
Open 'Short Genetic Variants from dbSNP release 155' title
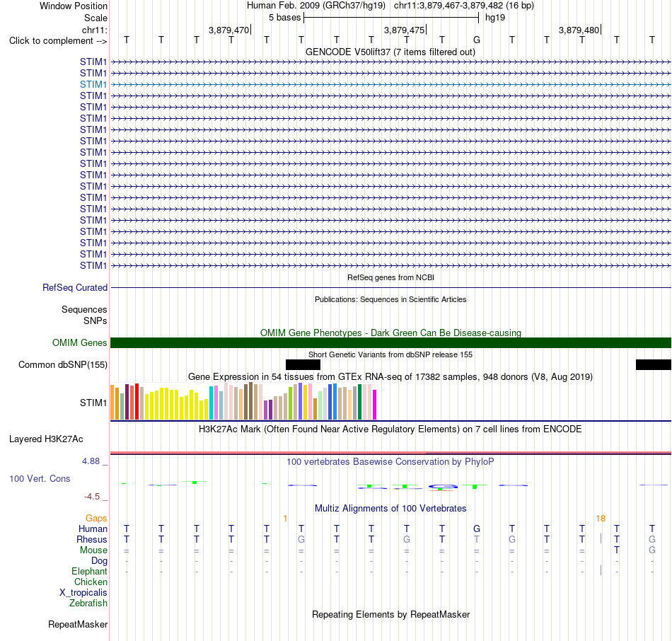(x=390, y=354)
